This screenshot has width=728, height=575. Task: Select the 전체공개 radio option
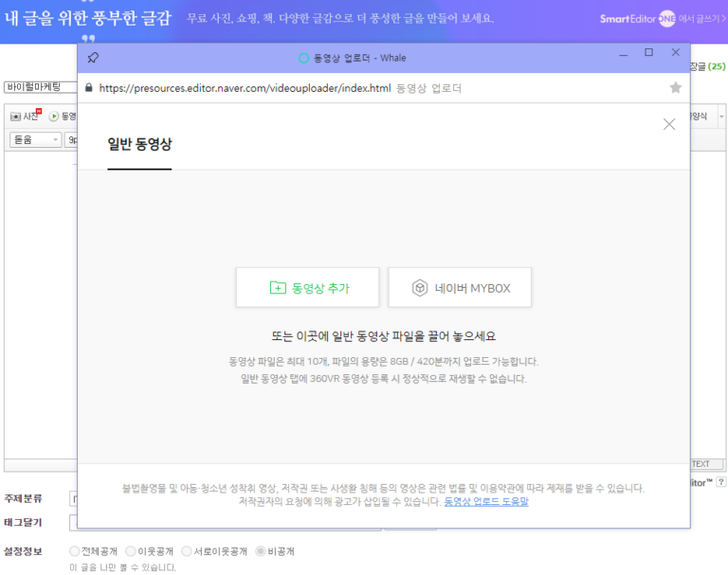74,551
